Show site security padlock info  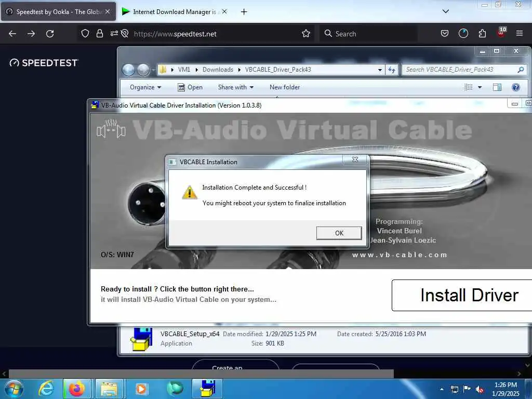(x=99, y=34)
